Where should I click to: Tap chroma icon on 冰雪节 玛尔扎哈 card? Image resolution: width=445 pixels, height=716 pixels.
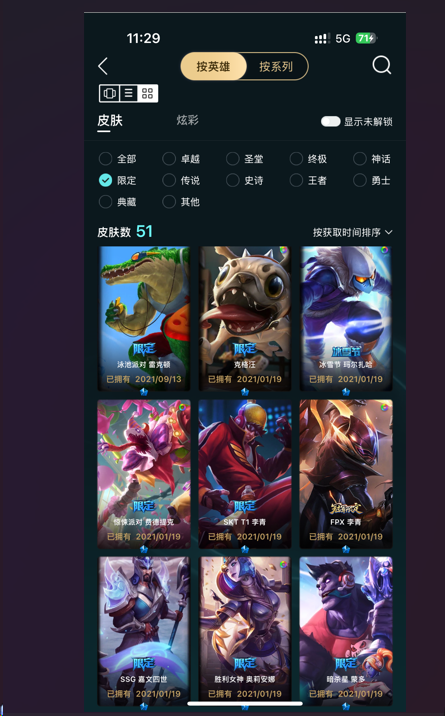coord(385,250)
